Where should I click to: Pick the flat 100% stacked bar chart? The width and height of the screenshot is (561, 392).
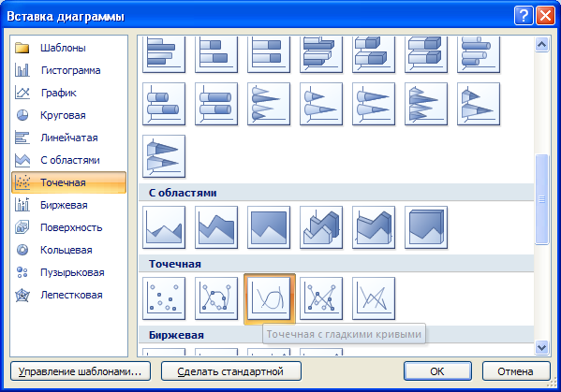pyautogui.click(x=269, y=54)
